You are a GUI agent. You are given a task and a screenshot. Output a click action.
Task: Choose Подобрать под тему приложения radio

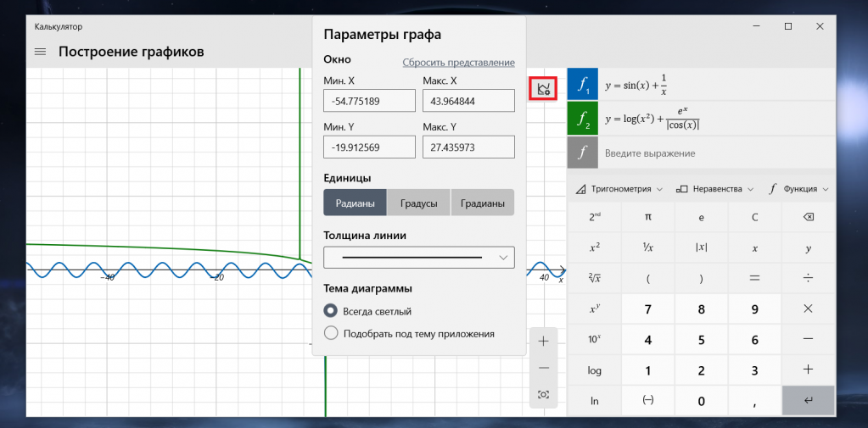(330, 333)
